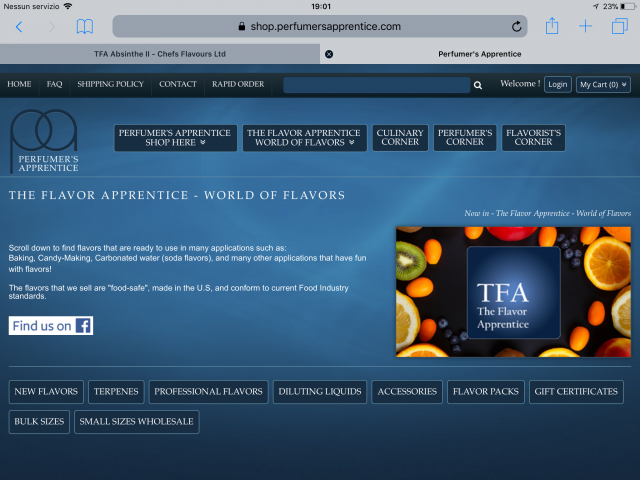The height and width of the screenshot is (480, 640).
Task: Click the Perfumer's Apprentice logo
Action: [44, 141]
